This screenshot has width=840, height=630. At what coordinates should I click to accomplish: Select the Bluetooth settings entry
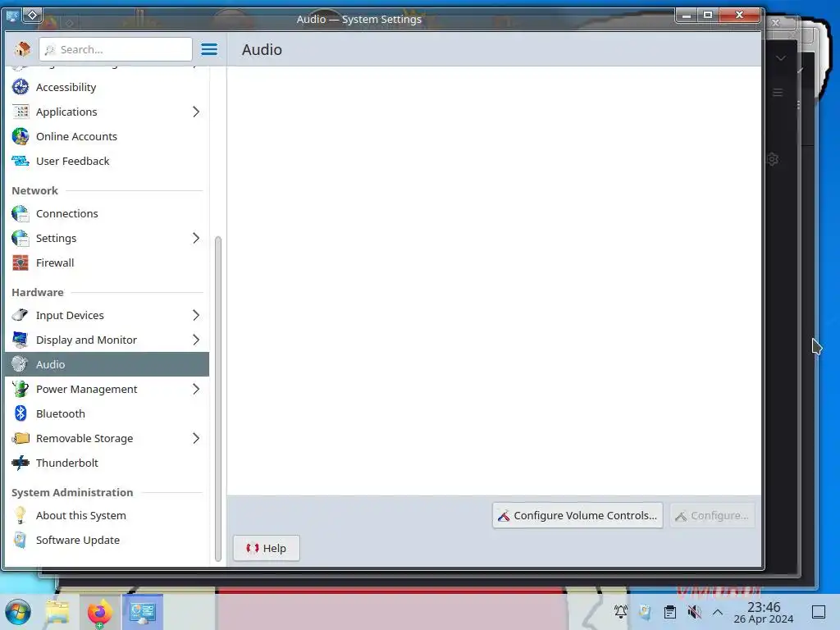(x=107, y=413)
